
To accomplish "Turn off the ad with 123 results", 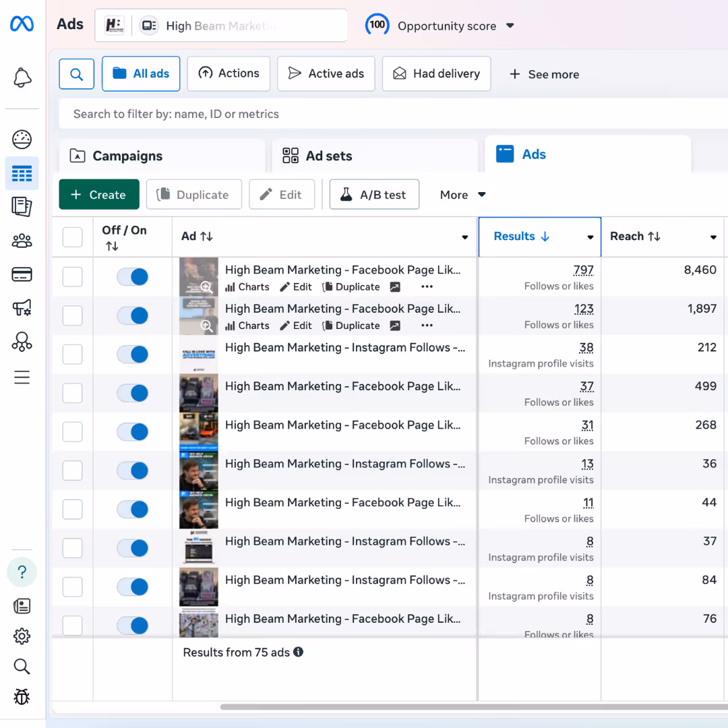I will coord(132,315).
